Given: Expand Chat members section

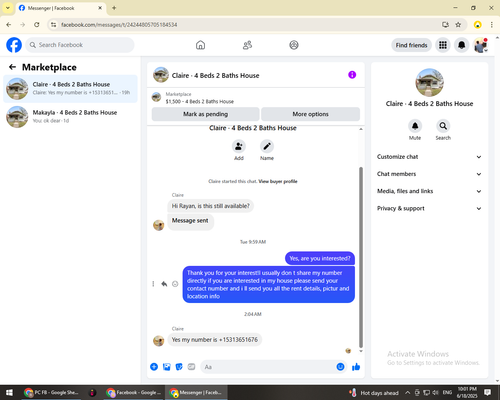Looking at the screenshot, I should [x=429, y=174].
